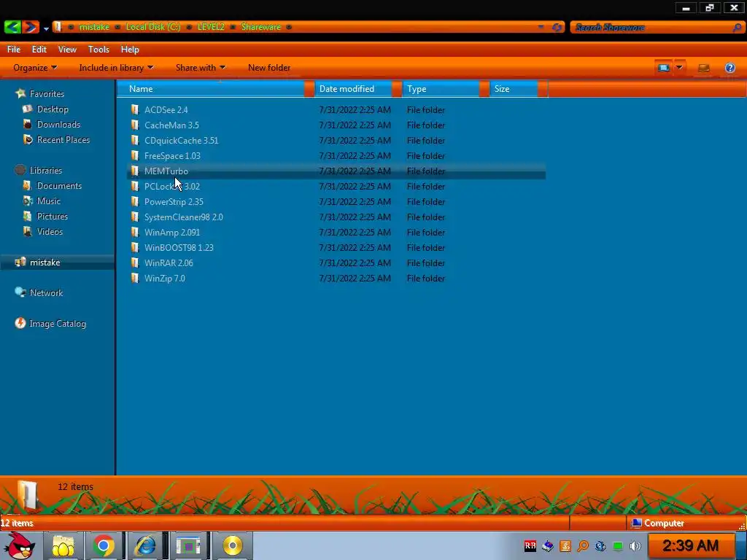
Task: Sort by the Size column header
Action: 514,88
